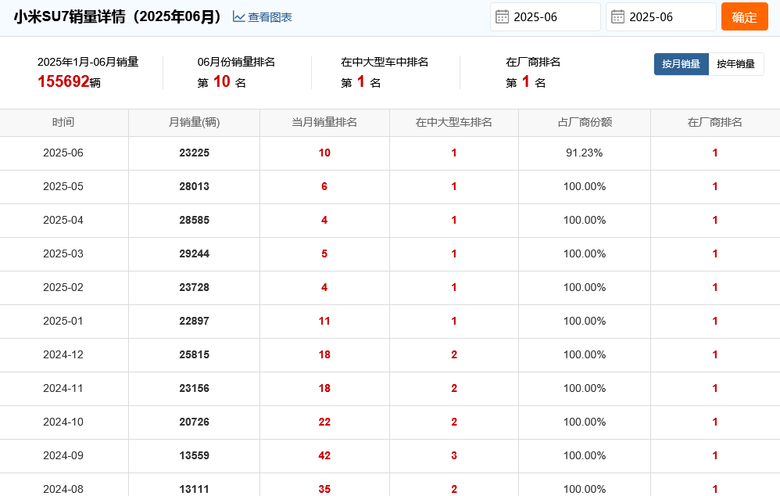Viewport: 780px width, 496px height.
Task: Click the chart icon beside 查看图表
Action: pyautogui.click(x=239, y=17)
